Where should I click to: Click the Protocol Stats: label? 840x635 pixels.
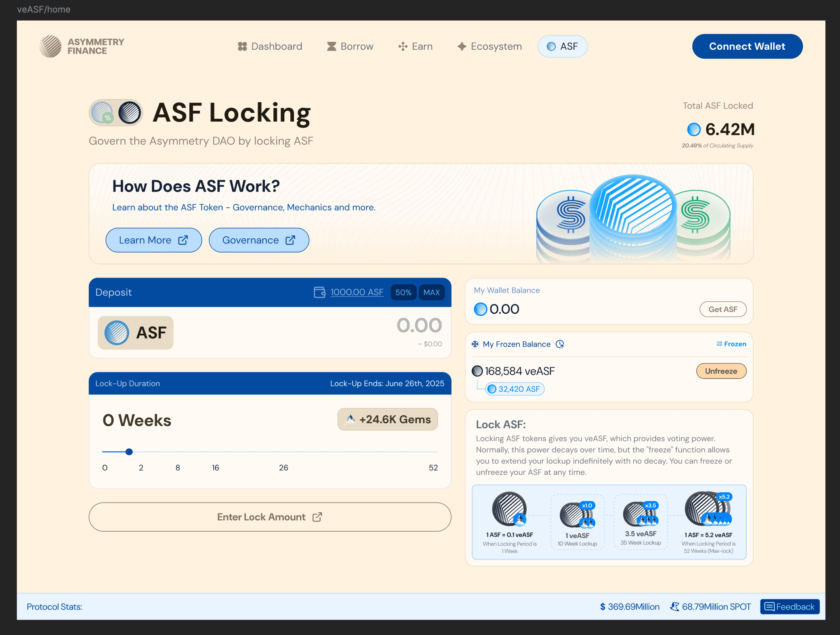[x=55, y=607]
